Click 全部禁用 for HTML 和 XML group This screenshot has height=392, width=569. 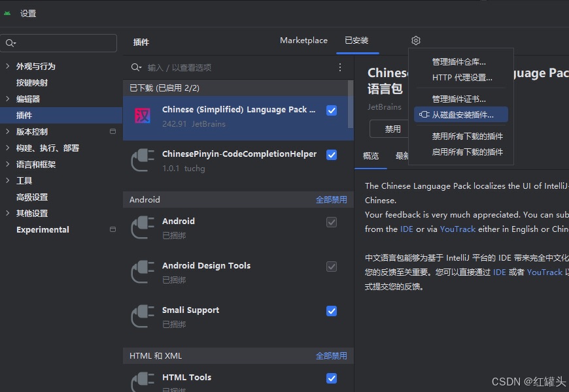332,355
